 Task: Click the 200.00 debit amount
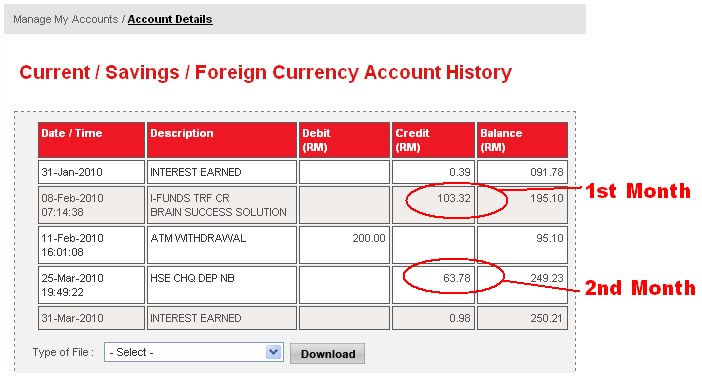click(368, 238)
